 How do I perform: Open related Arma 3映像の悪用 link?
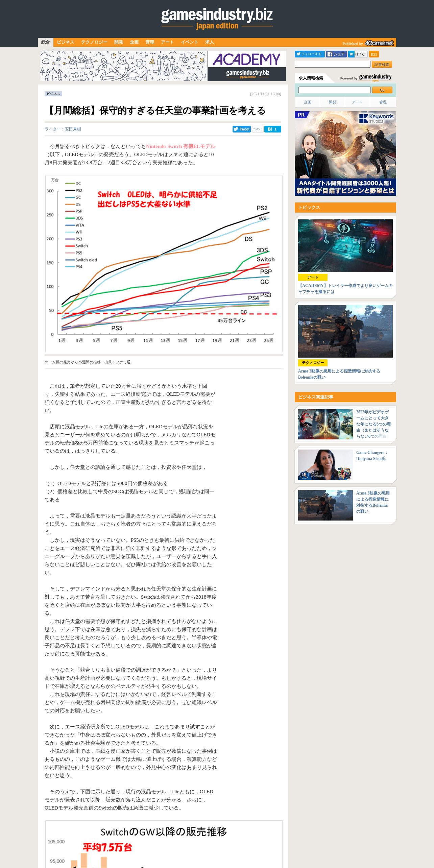tap(373, 502)
